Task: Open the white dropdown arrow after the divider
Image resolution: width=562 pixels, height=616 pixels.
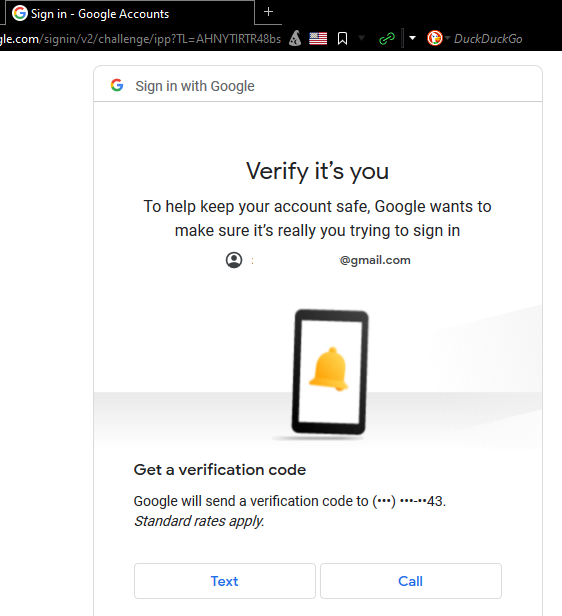Action: pyautogui.click(x=412, y=38)
